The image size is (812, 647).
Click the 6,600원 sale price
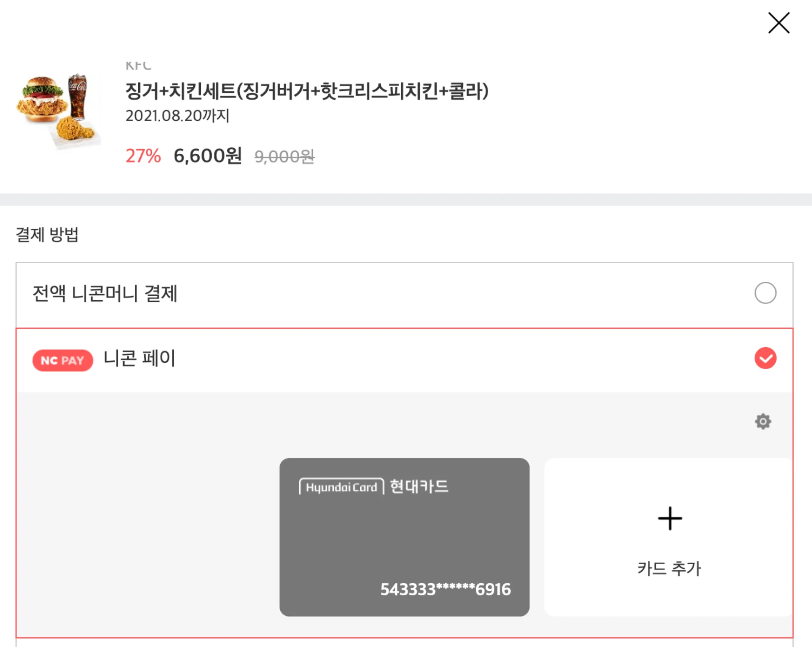(208, 156)
